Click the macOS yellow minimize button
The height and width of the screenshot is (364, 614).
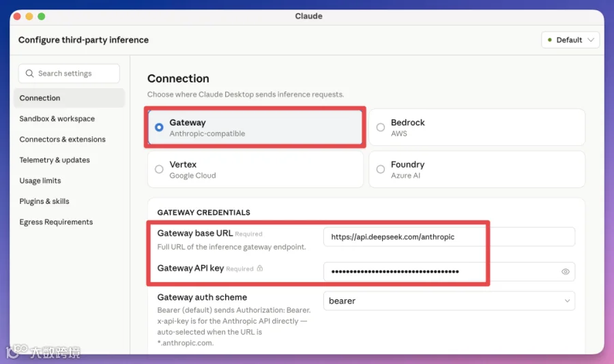(29, 16)
